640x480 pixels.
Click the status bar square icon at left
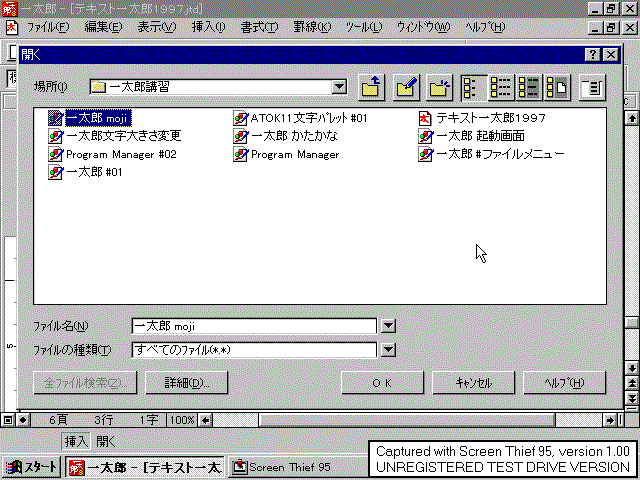click(x=8, y=420)
